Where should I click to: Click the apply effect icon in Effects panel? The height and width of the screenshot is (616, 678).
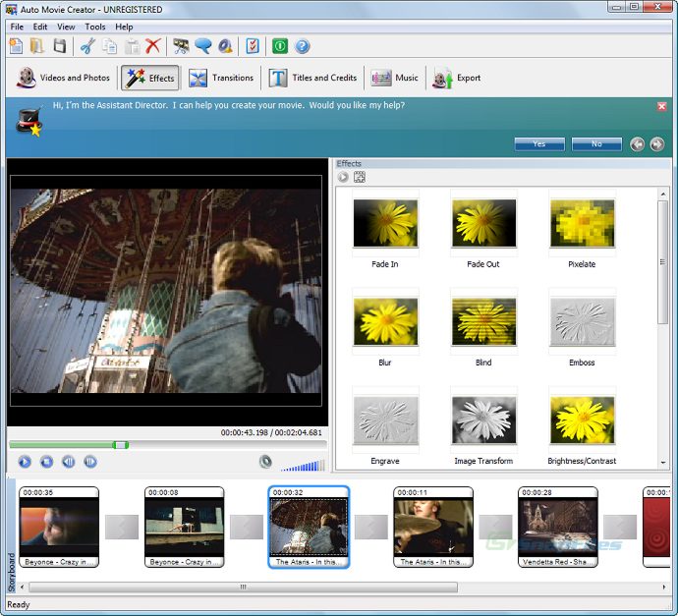click(360, 177)
